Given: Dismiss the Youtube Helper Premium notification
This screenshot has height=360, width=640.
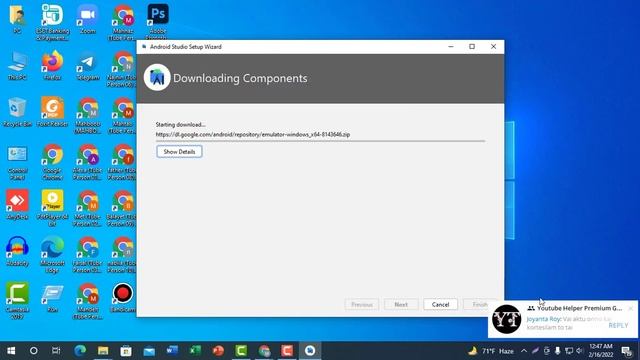Looking at the screenshot, I should pos(631,308).
